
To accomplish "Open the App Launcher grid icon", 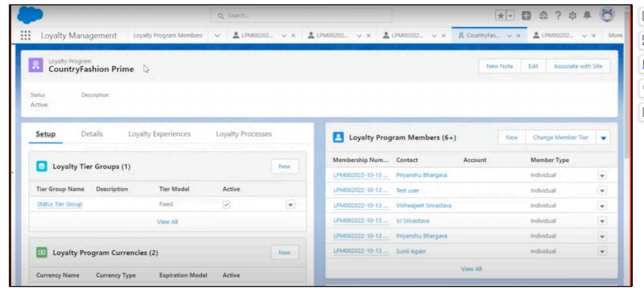I will pyautogui.click(x=26, y=36).
